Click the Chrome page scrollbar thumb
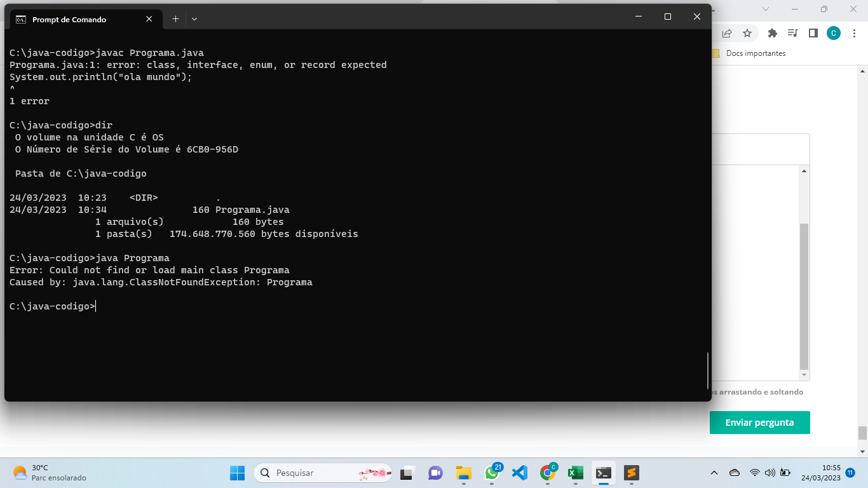The width and height of the screenshot is (868, 488). pos(862,433)
